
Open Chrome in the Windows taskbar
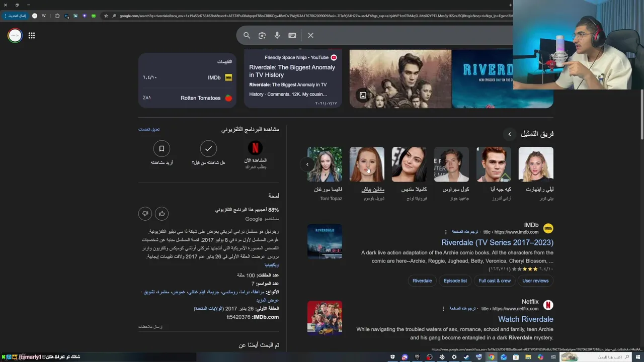tap(491, 357)
